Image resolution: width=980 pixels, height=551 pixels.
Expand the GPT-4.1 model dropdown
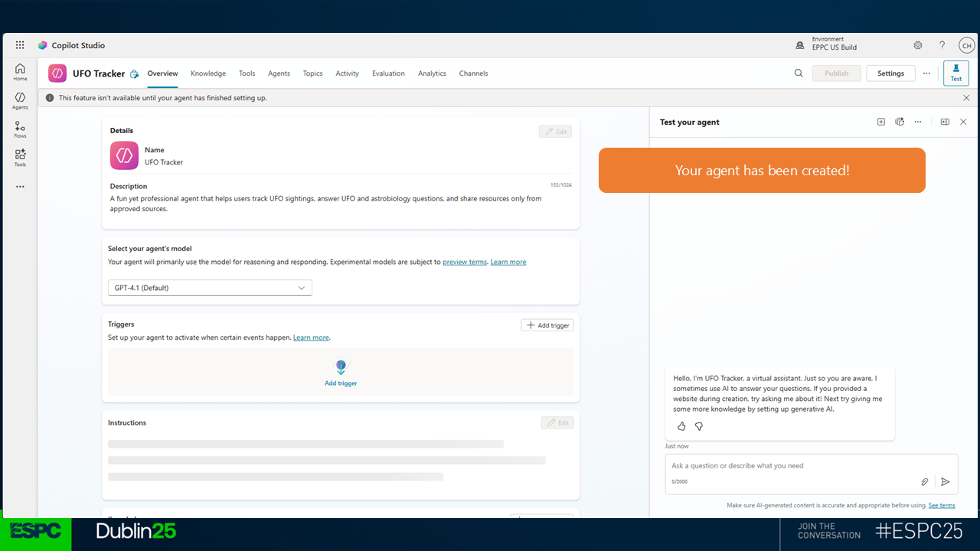coord(210,288)
